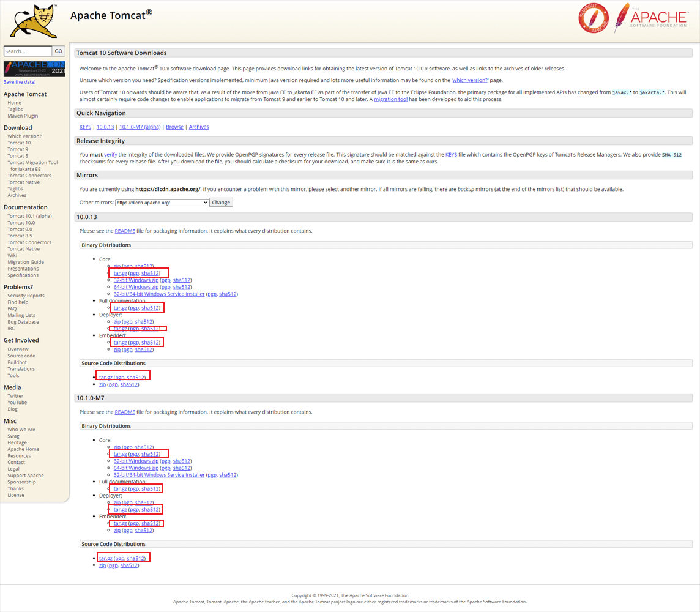Click the Change mirror button
The image size is (700, 612).
coord(221,202)
